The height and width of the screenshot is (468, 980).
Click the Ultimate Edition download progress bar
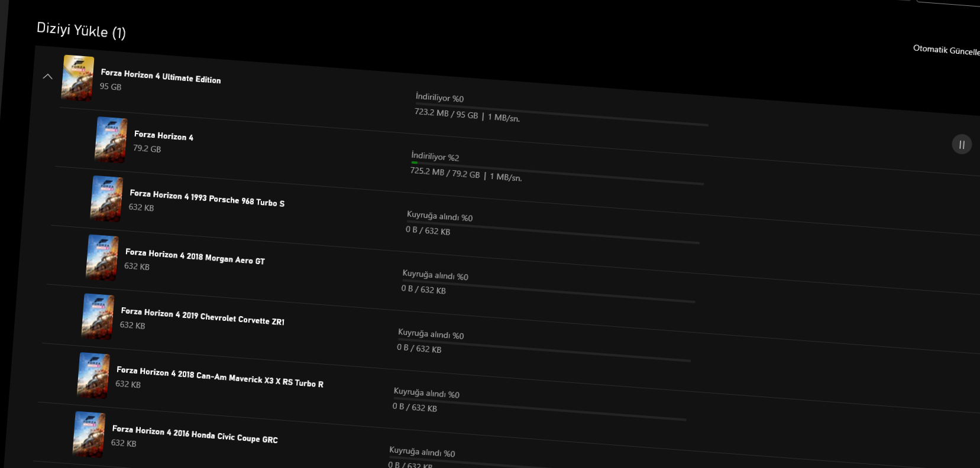tap(561, 115)
